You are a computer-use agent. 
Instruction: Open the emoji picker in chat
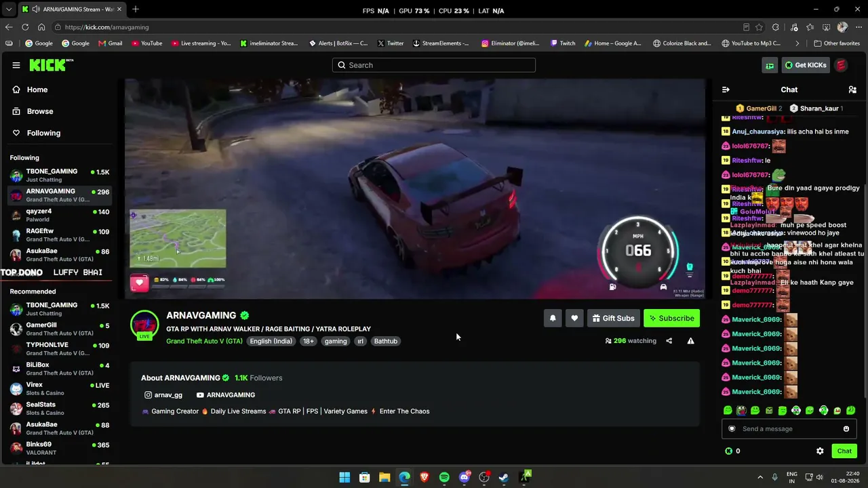pos(846,429)
